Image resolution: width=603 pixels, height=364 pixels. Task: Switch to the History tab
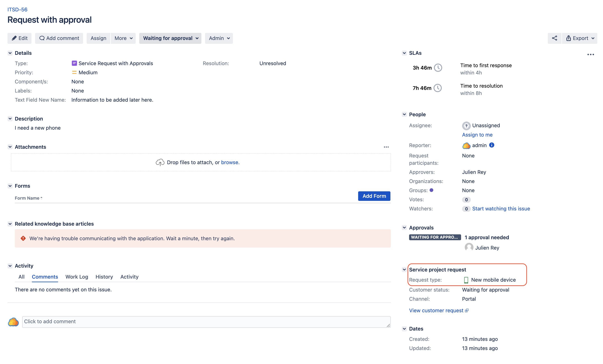104,277
